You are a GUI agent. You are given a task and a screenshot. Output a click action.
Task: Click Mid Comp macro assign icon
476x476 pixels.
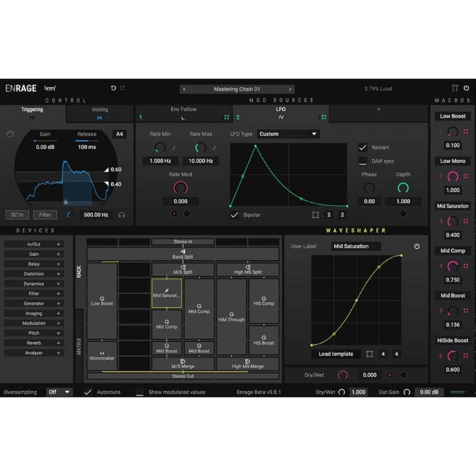[x=466, y=266]
